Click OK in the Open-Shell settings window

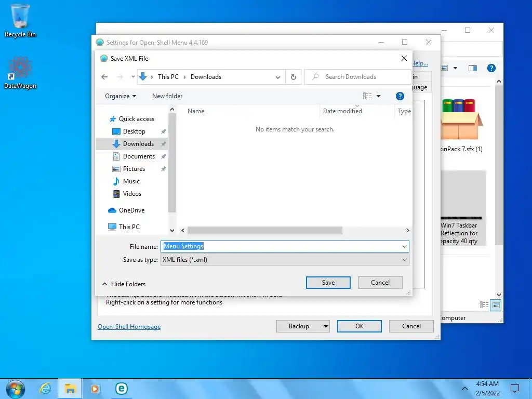pyautogui.click(x=360, y=326)
